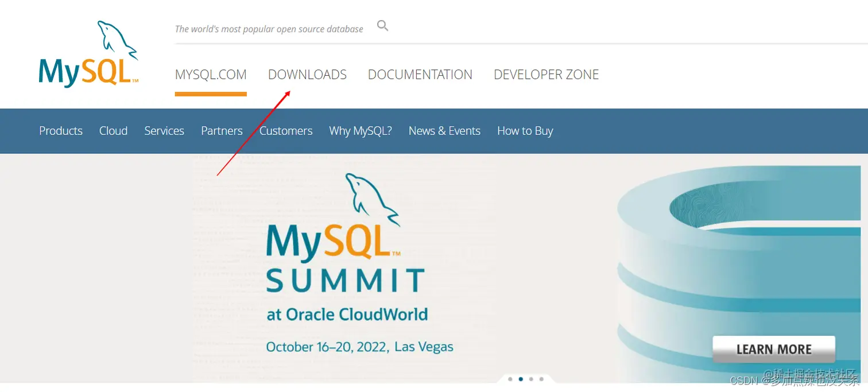Open the MYSQL.COM tab
This screenshot has width=868, height=392.
click(211, 75)
